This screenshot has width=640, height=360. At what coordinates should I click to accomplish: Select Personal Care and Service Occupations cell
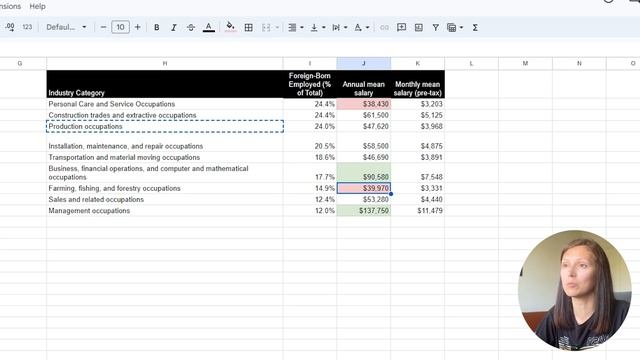click(x=164, y=104)
